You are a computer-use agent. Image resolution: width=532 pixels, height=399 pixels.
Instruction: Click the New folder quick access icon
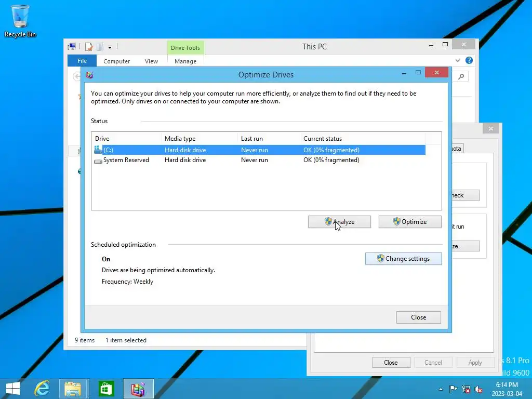tap(100, 46)
